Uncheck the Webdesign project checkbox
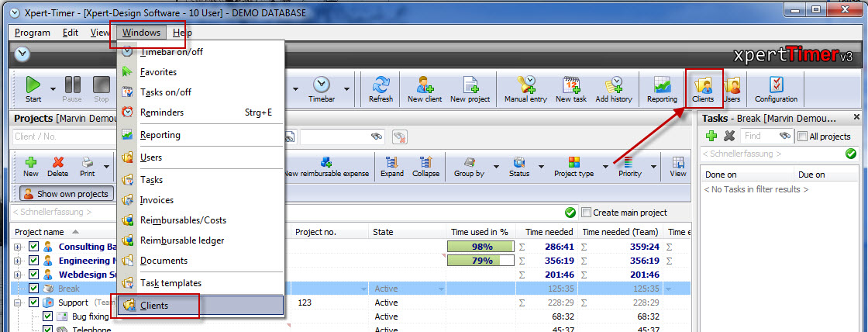The width and height of the screenshot is (868, 332). [33, 275]
